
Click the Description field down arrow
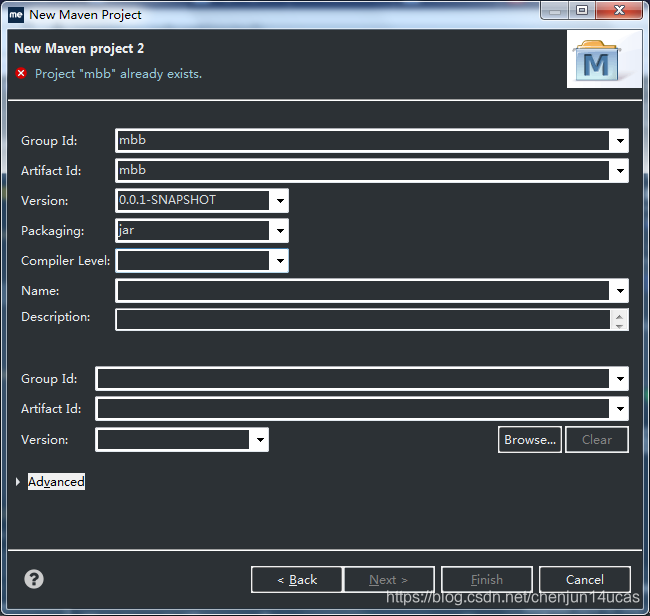[x=619, y=326]
